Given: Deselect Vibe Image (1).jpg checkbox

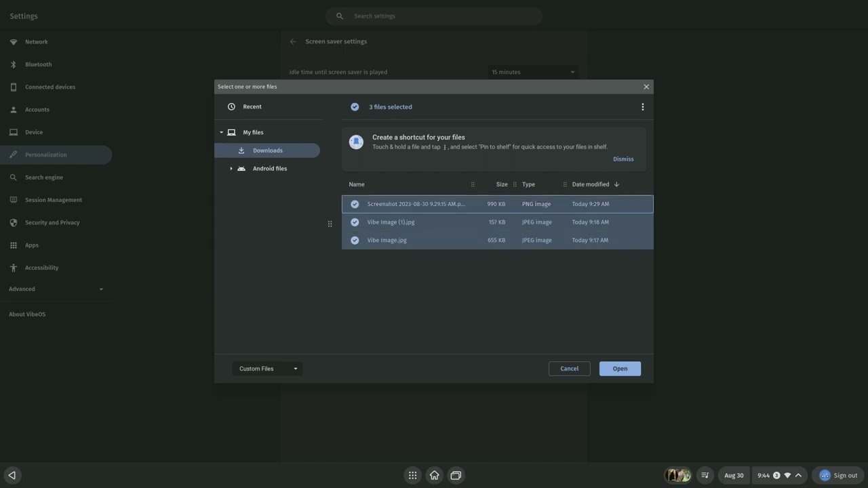Looking at the screenshot, I should click(355, 222).
